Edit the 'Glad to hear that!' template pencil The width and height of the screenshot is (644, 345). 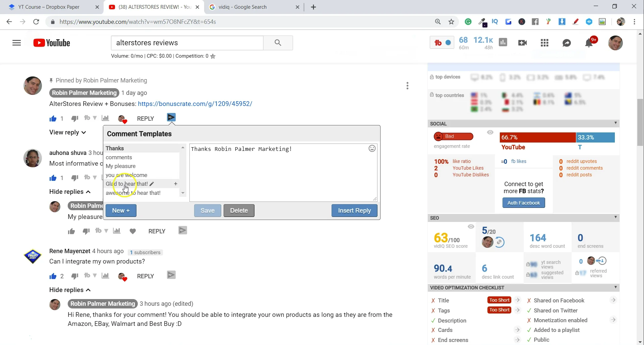(152, 184)
